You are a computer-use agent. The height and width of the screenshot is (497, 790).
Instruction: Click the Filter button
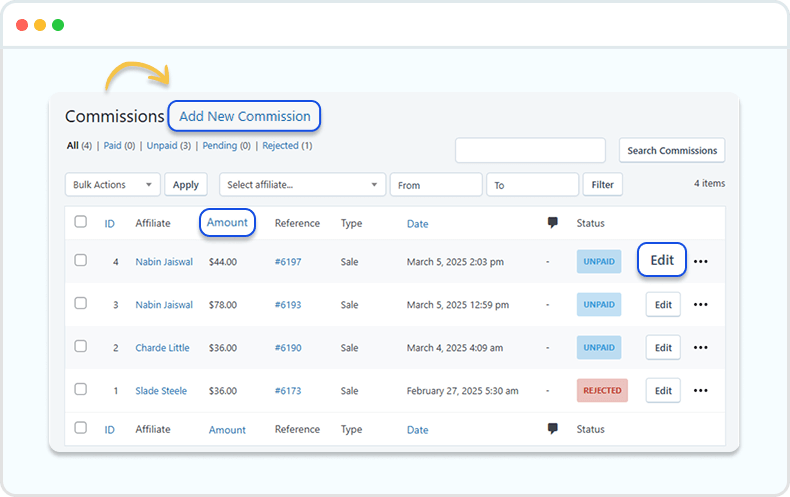[603, 184]
